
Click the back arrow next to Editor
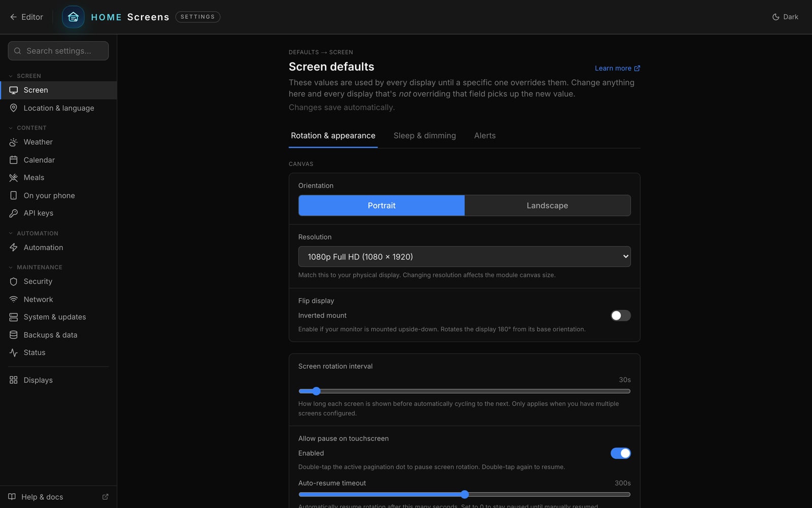point(13,17)
